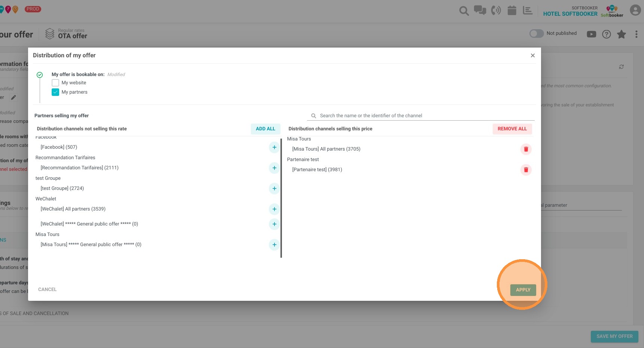Click [Facebook] (507) row text
The height and width of the screenshot is (348, 644).
tap(59, 147)
